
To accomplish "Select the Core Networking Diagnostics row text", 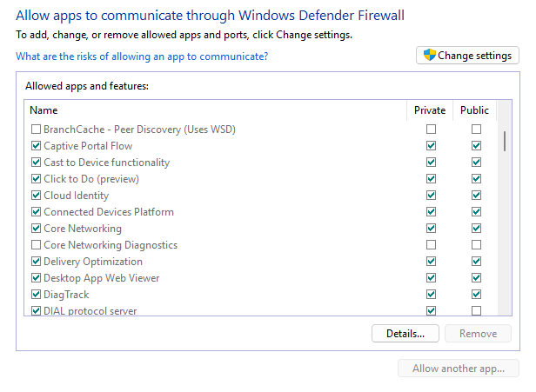I will tap(111, 245).
